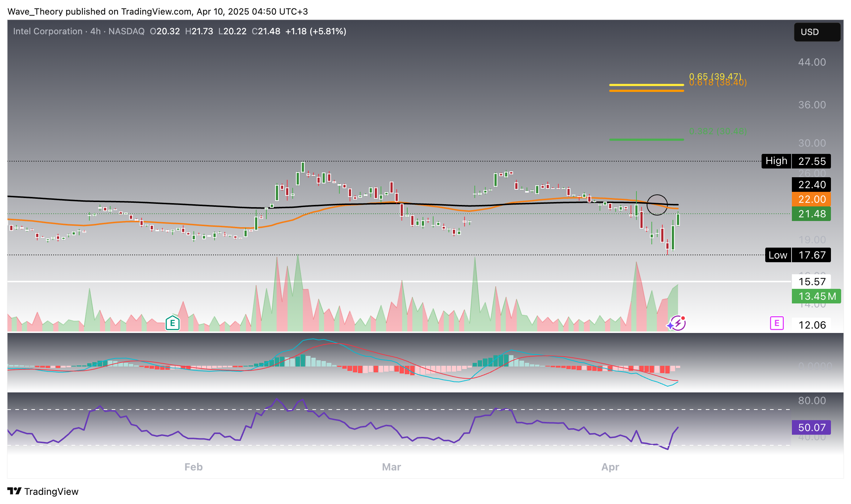Click the USD currency button
The width and height of the screenshot is (851, 504).
[817, 32]
